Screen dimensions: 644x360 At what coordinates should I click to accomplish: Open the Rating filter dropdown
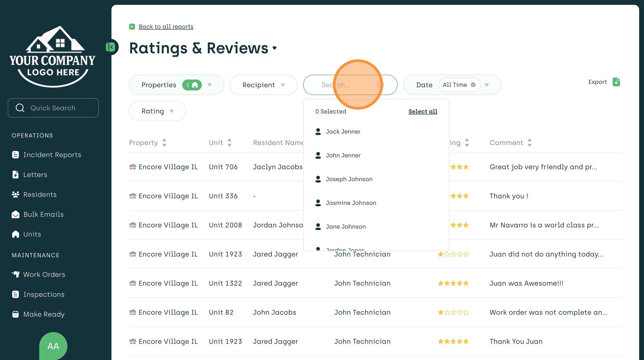click(157, 111)
